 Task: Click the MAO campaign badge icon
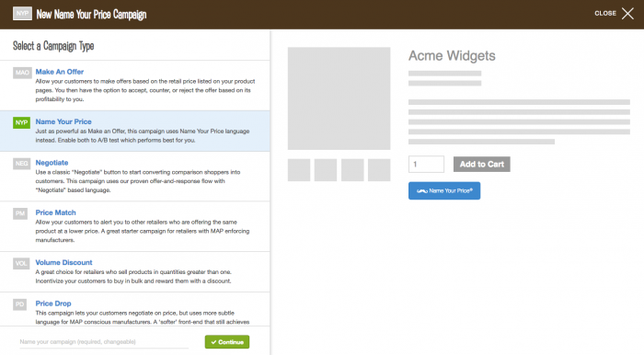(22, 73)
